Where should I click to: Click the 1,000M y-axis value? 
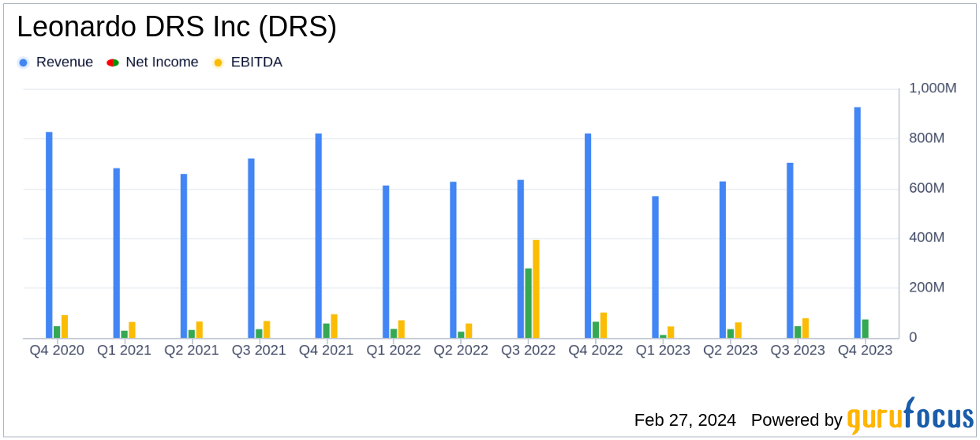pyautogui.click(x=933, y=88)
